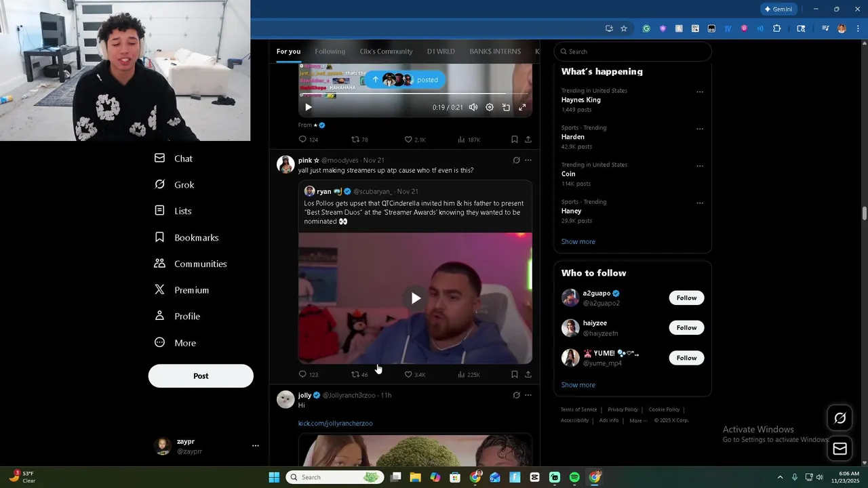Screen dimensions: 868x488
Task: Open more options on pink's post
Action: 528,161
